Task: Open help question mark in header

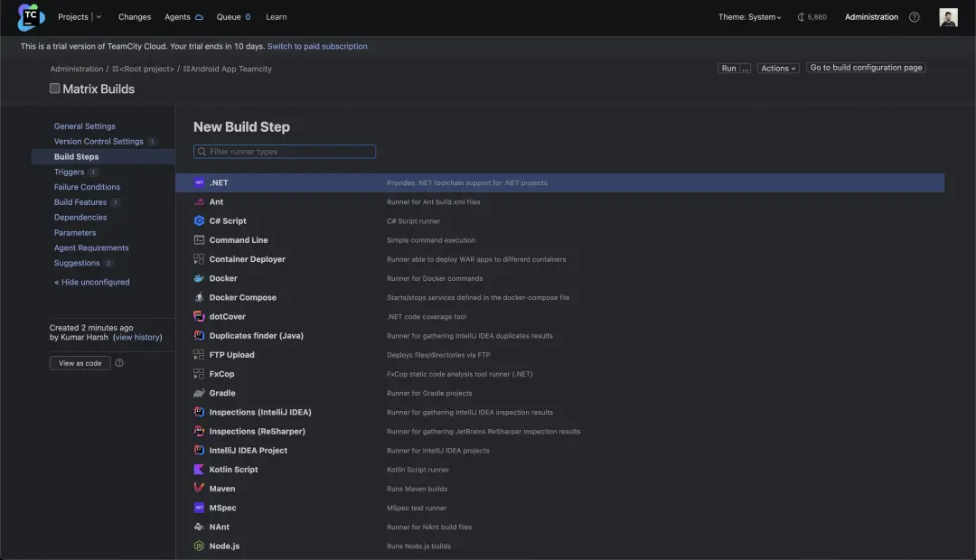Action: pyautogui.click(x=914, y=17)
